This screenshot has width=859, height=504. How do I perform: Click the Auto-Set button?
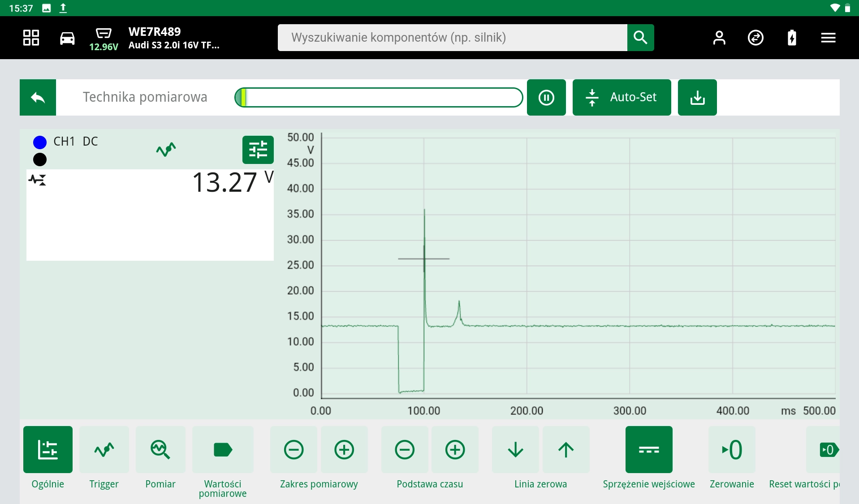[x=622, y=97]
